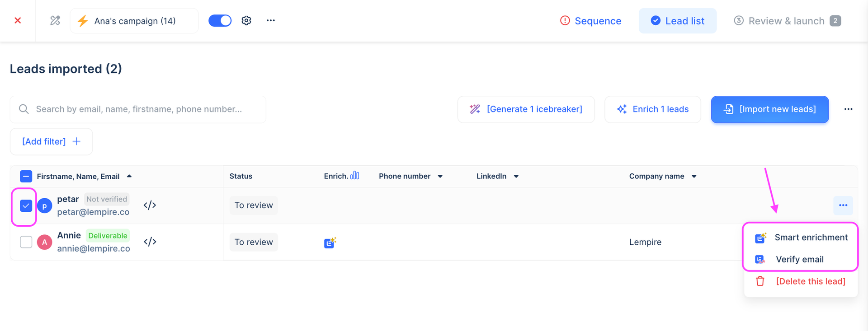Select Smart enrichment menu option

point(811,238)
